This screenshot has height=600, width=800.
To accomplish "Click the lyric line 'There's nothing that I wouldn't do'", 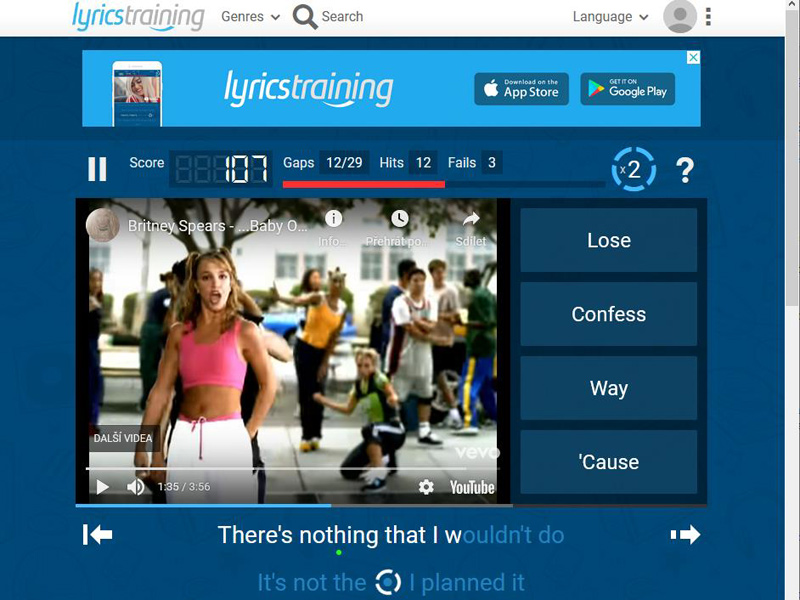I will [x=391, y=535].
